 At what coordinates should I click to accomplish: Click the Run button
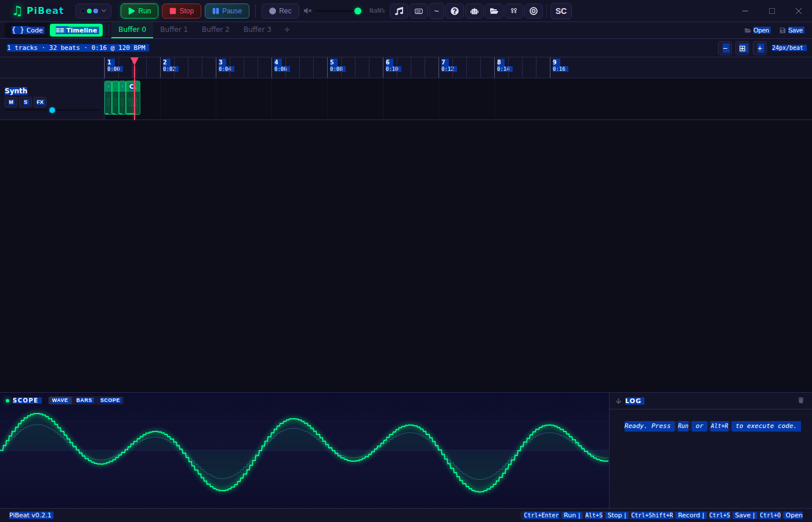click(x=139, y=11)
